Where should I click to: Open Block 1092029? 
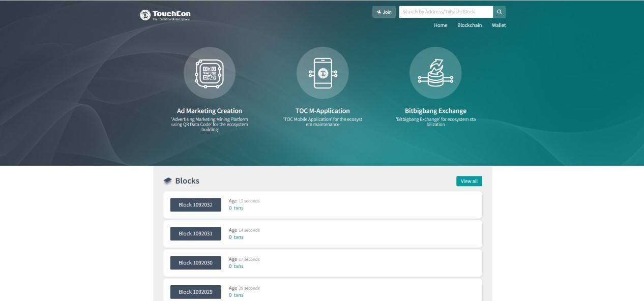(x=196, y=292)
